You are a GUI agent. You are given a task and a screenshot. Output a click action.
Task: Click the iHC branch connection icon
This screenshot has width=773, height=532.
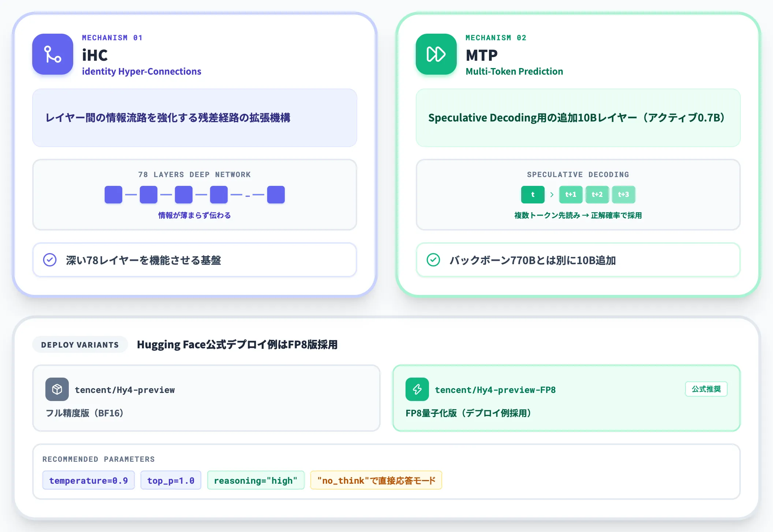pos(53,54)
